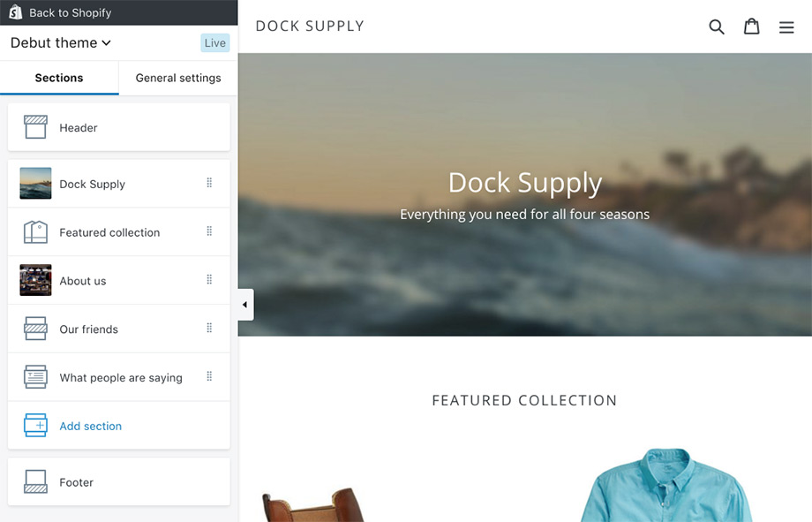Open the About us section label
Screen dimensions: 812x522
click(83, 281)
